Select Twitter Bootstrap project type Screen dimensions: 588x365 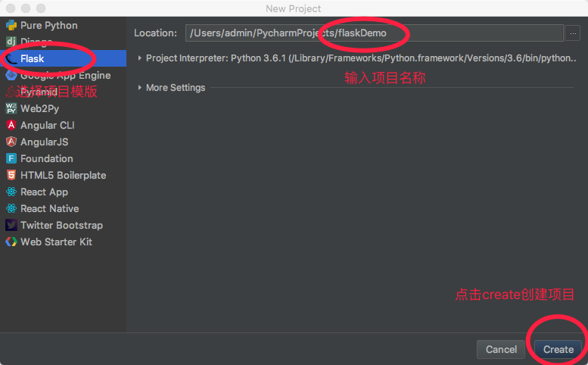[63, 225]
